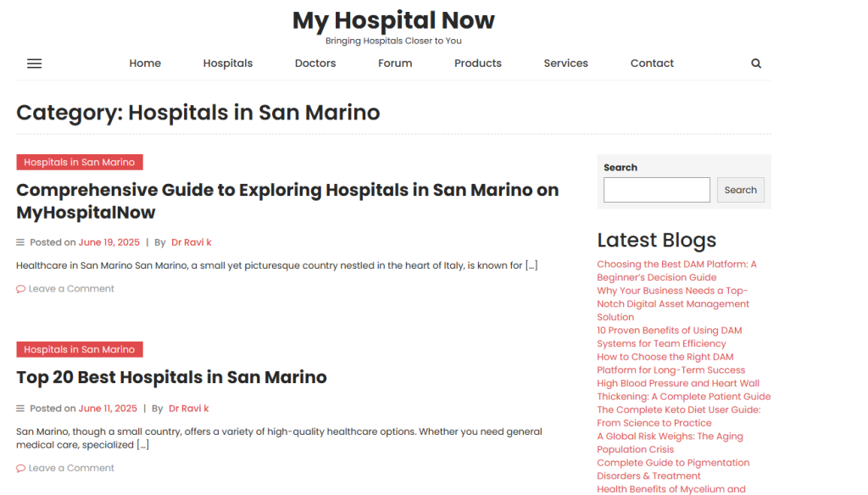Open the Contact menu item
Screen dimensions: 868x495
coord(652,63)
